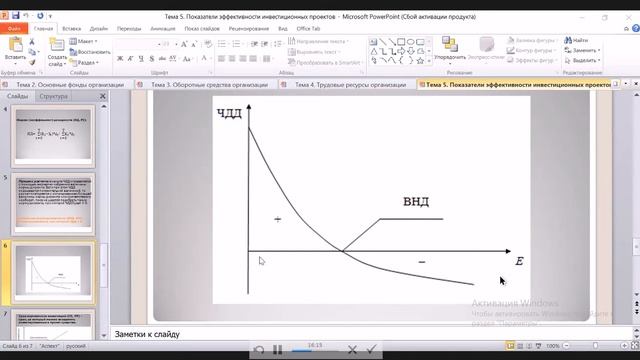The height and width of the screenshot is (360, 640).
Task: Switch to the Анимация ribbon tab
Action: (162, 29)
